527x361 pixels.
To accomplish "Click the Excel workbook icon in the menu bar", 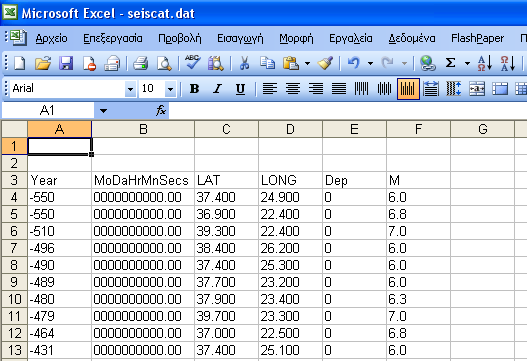I will pos(18,37).
